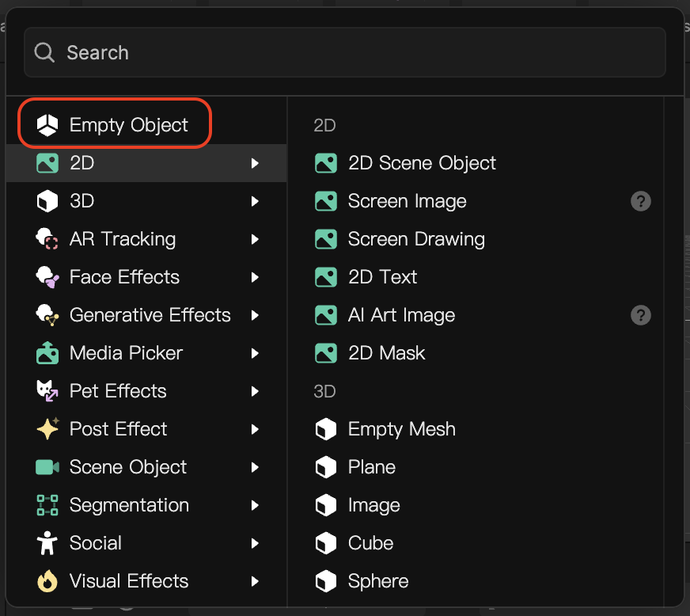The image size is (690, 616).
Task: Expand the Social submenu arrow
Action: [254, 543]
